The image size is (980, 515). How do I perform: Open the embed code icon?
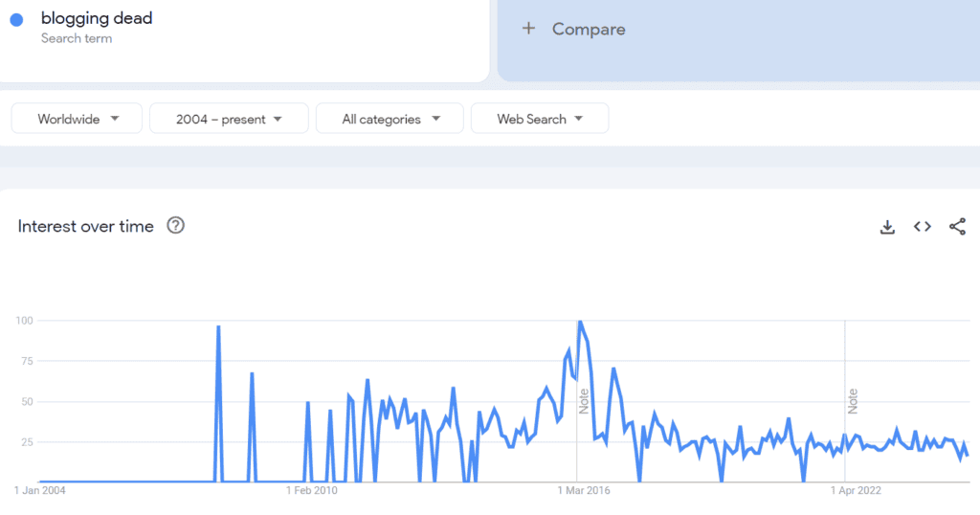[x=922, y=227]
